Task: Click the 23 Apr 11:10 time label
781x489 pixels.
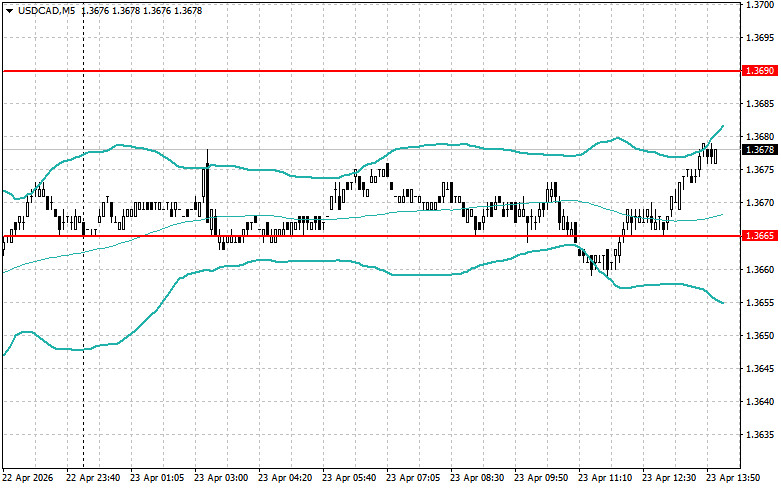Action: [605, 478]
